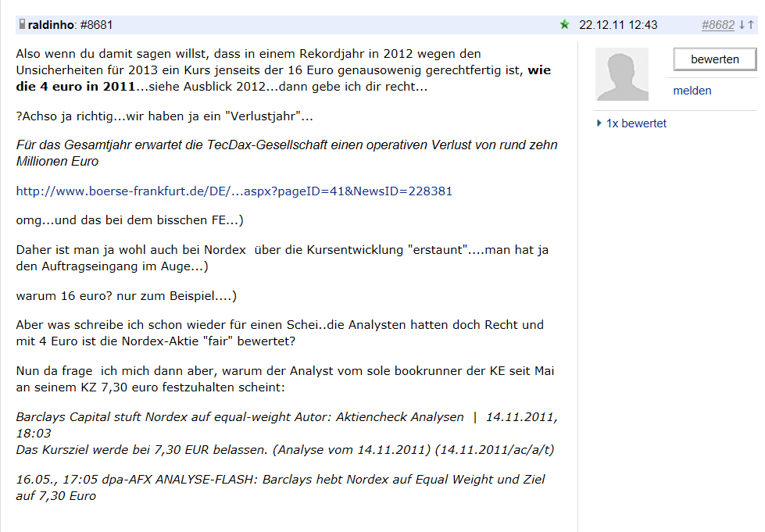
Task: Click the disclosure triangle next to 1x bewertet
Action: [599, 123]
